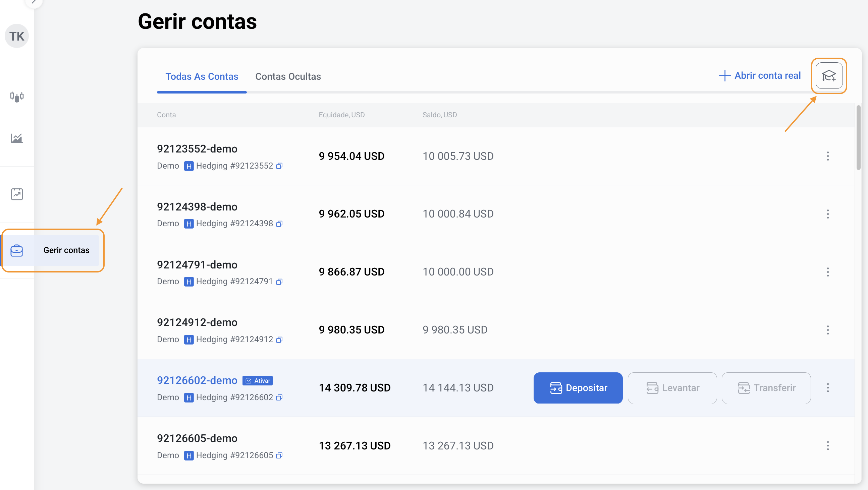The image size is (868, 490).
Task: Click the Transferir button
Action: [766, 388]
